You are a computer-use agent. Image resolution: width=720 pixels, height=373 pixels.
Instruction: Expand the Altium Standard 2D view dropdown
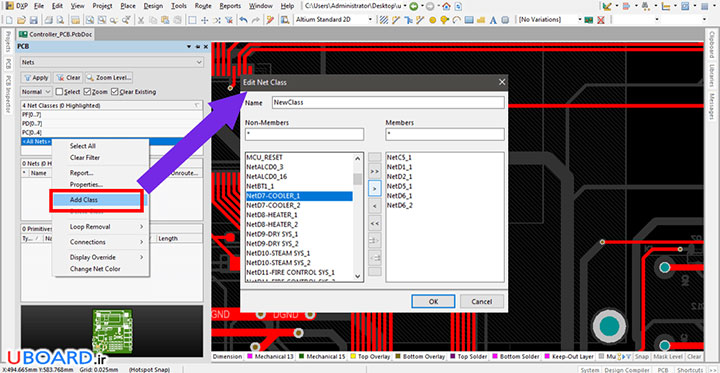pos(333,20)
